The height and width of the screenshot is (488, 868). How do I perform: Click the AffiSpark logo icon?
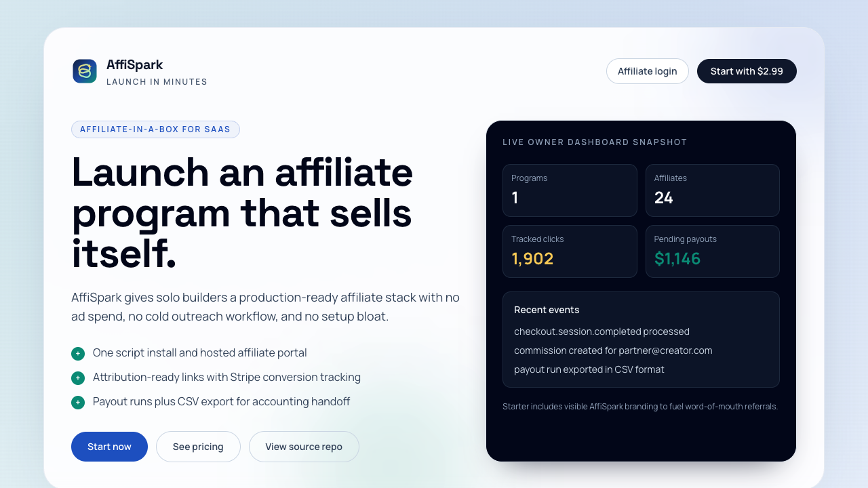coord(84,70)
